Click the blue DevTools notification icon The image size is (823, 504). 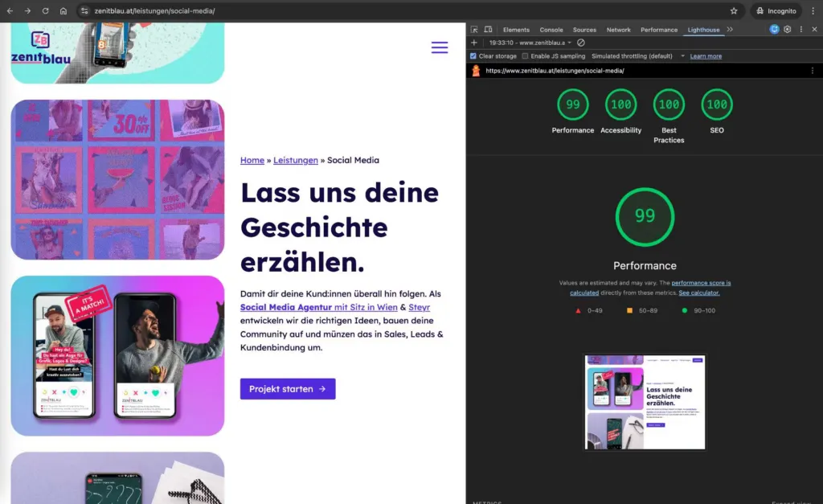click(774, 30)
